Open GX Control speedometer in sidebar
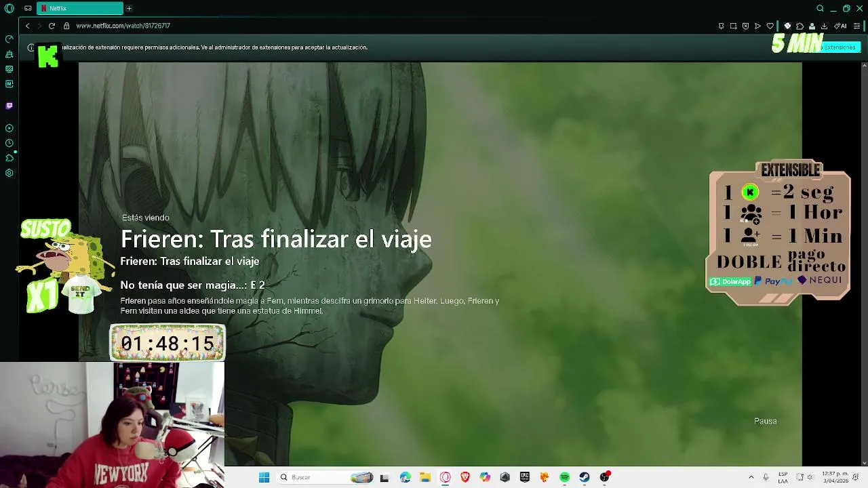This screenshot has width=868, height=488. pyautogui.click(x=9, y=39)
